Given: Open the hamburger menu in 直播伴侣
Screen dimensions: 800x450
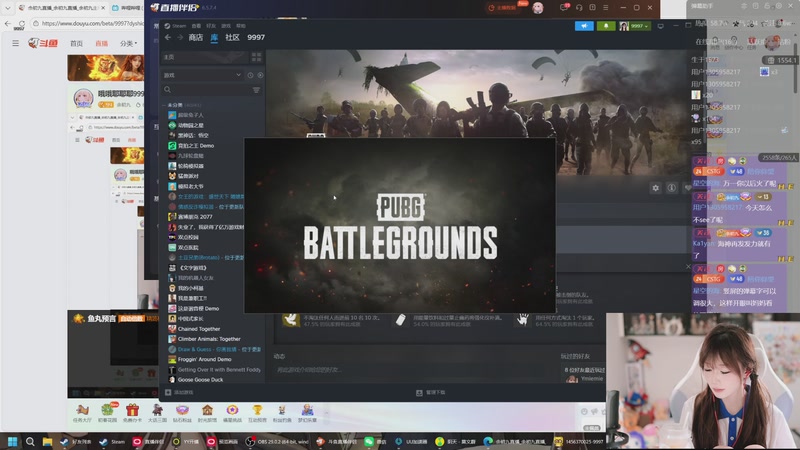Looking at the screenshot, I should tap(606, 8).
